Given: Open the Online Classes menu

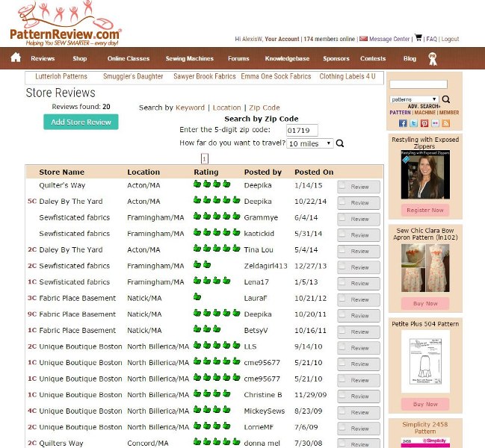Looking at the screenshot, I should pyautogui.click(x=129, y=58).
